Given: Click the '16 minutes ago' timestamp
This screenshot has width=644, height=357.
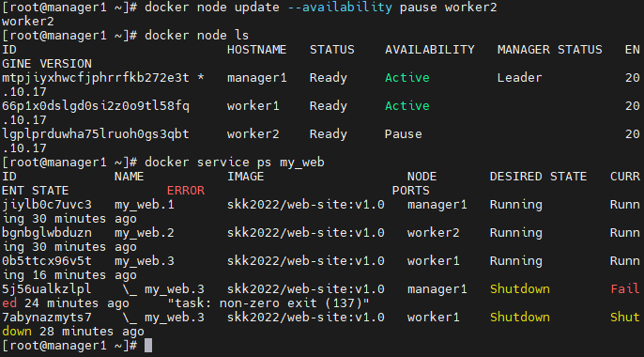Looking at the screenshot, I should [84, 275].
